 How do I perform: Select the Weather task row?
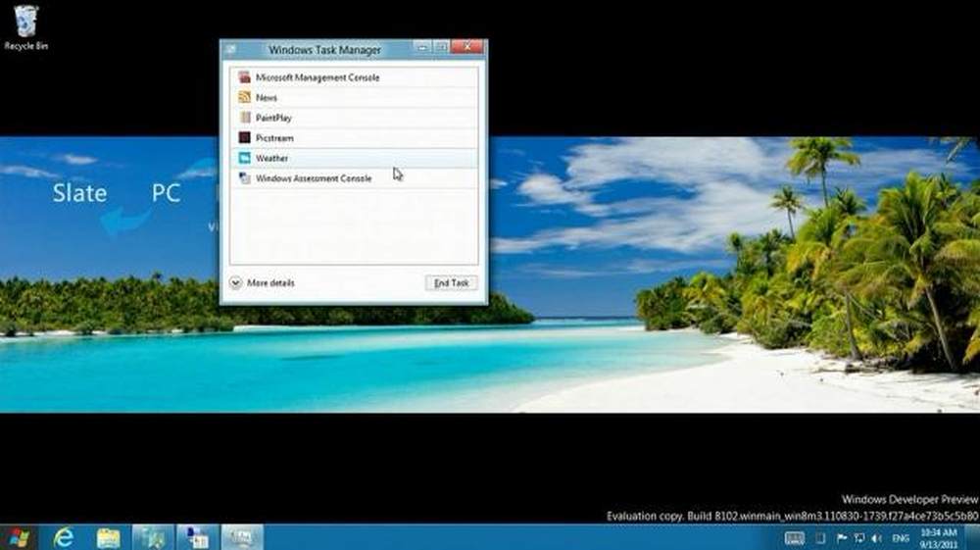(354, 158)
